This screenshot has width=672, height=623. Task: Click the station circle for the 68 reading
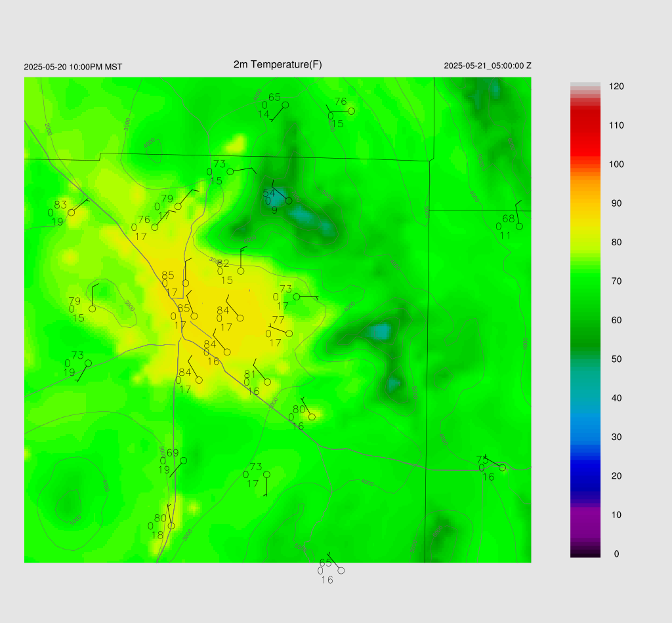click(520, 226)
